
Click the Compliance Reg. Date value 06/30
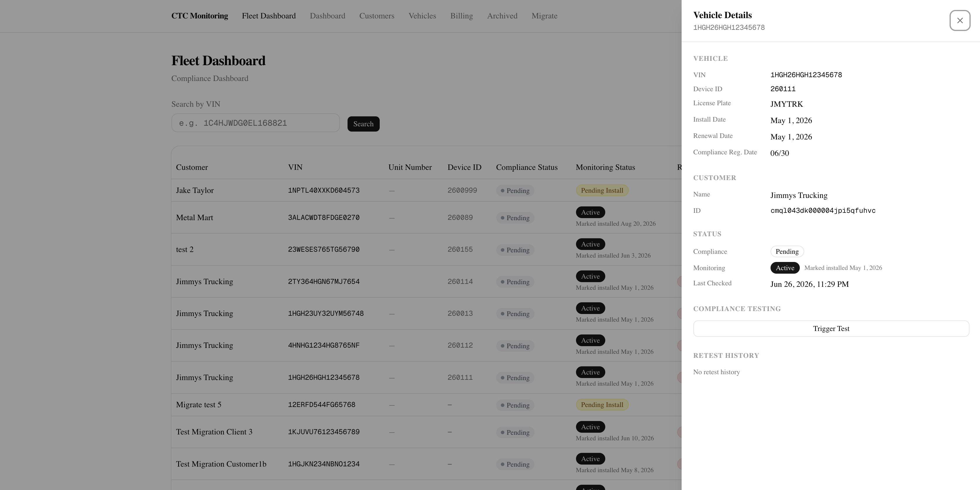(780, 153)
